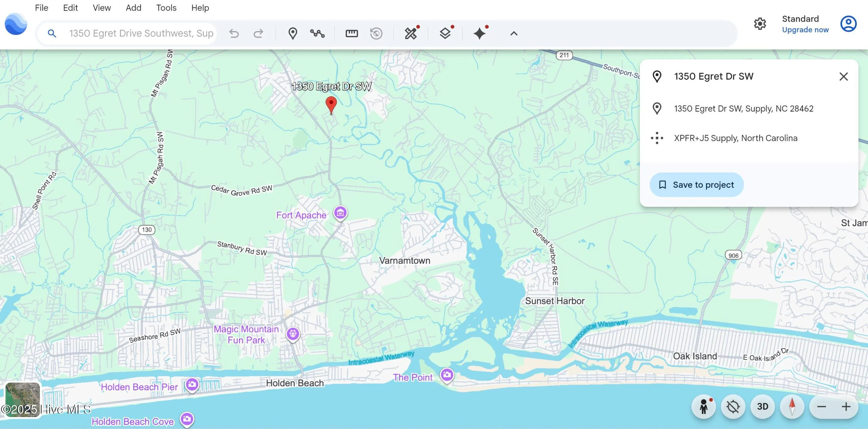The width and height of the screenshot is (868, 429).
Task: Open the Layers panel icon
Action: tap(445, 33)
